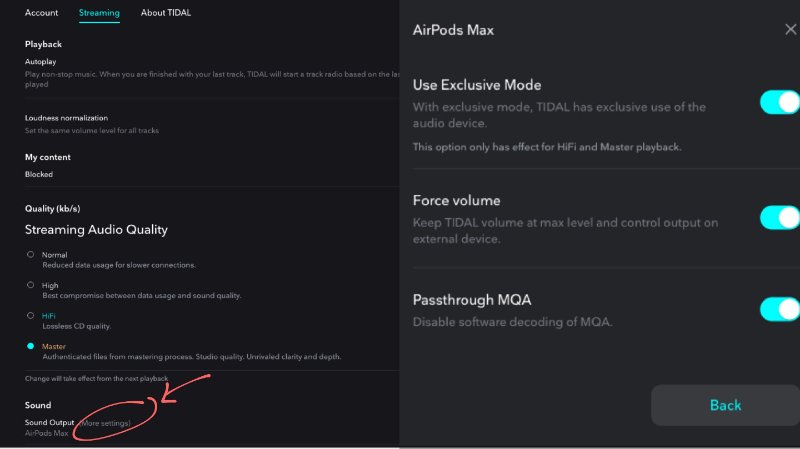Toggle the Use Exclusive Mode switch

point(780,102)
